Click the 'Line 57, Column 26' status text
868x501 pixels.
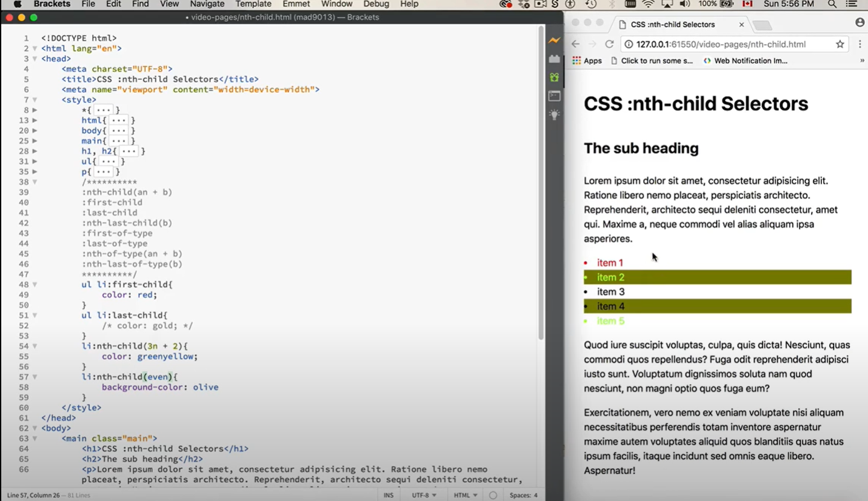tap(33, 495)
